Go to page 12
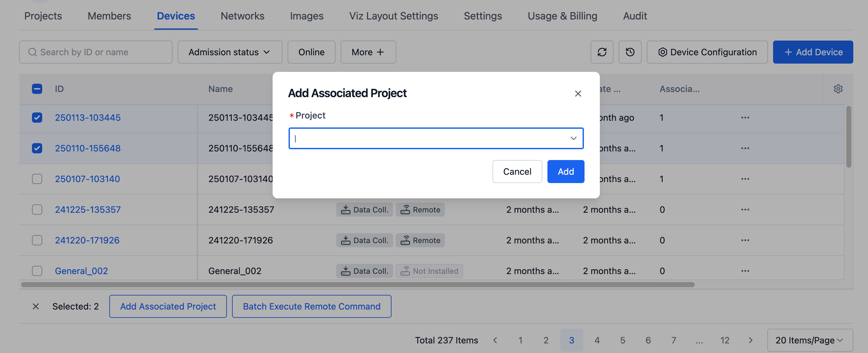The width and height of the screenshot is (868, 353). coord(725,340)
